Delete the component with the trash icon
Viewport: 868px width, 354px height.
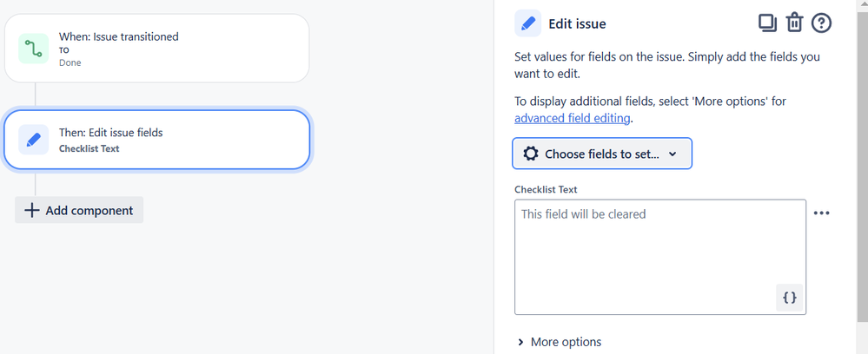click(794, 23)
